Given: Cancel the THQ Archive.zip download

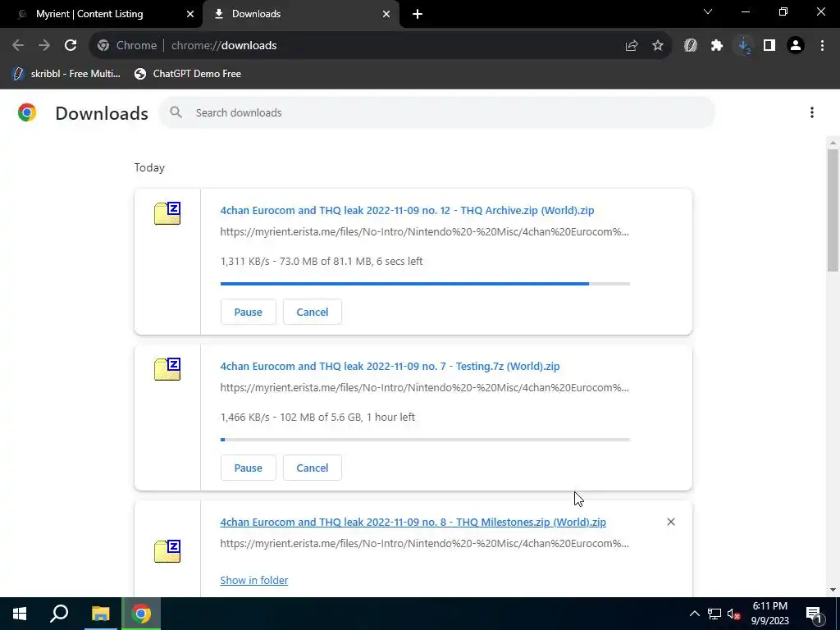Looking at the screenshot, I should point(313,312).
